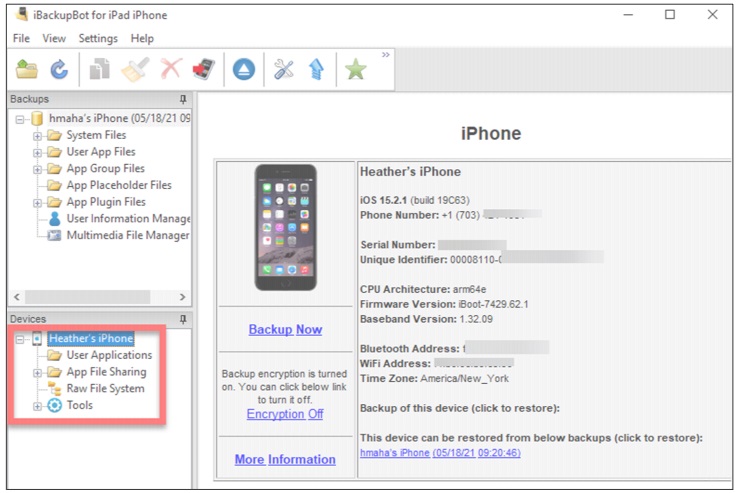
Task: Click the Backup Now link
Action: coord(285,329)
